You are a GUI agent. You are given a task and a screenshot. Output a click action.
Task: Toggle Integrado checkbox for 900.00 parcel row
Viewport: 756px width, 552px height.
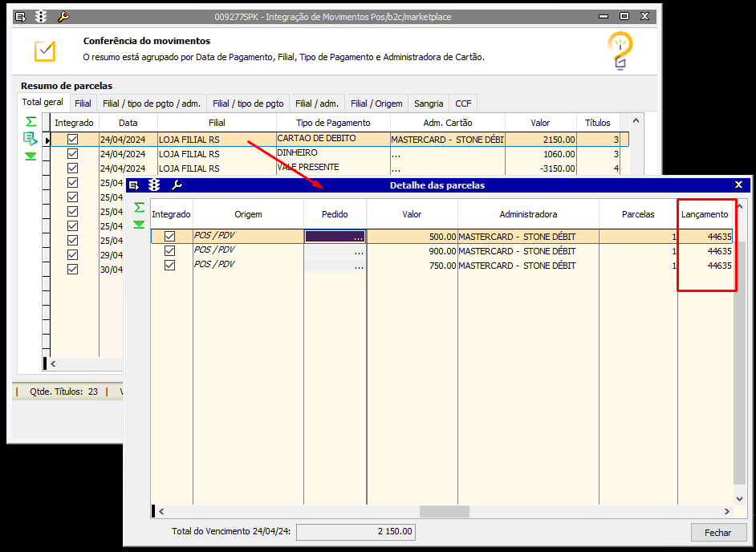coord(169,250)
